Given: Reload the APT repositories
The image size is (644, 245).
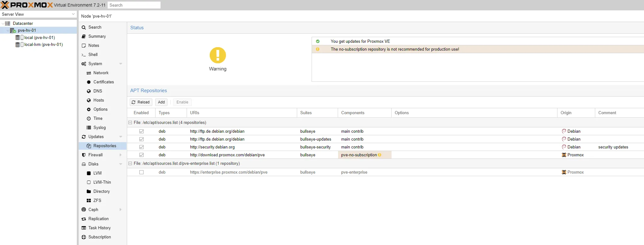Looking at the screenshot, I should (141, 102).
